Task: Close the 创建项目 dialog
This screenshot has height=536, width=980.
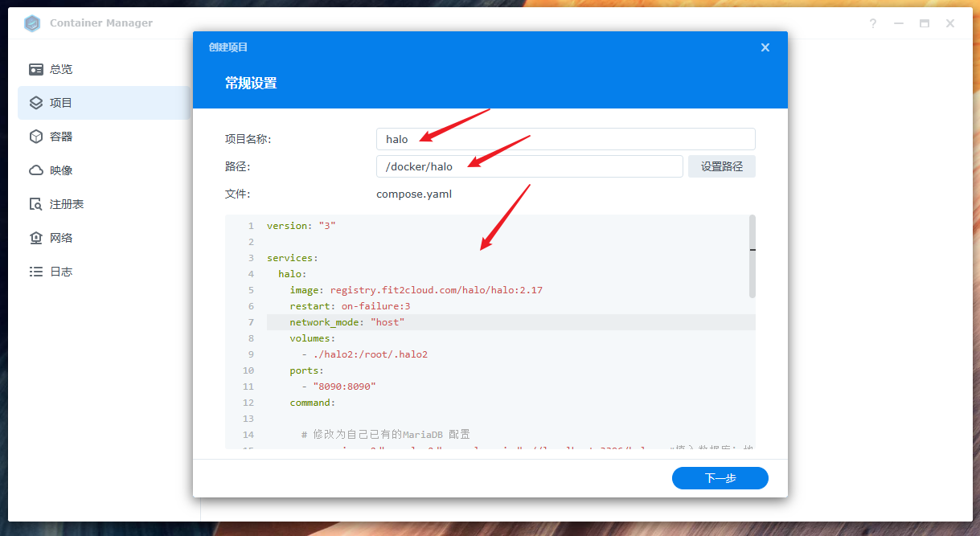Action: [x=765, y=47]
